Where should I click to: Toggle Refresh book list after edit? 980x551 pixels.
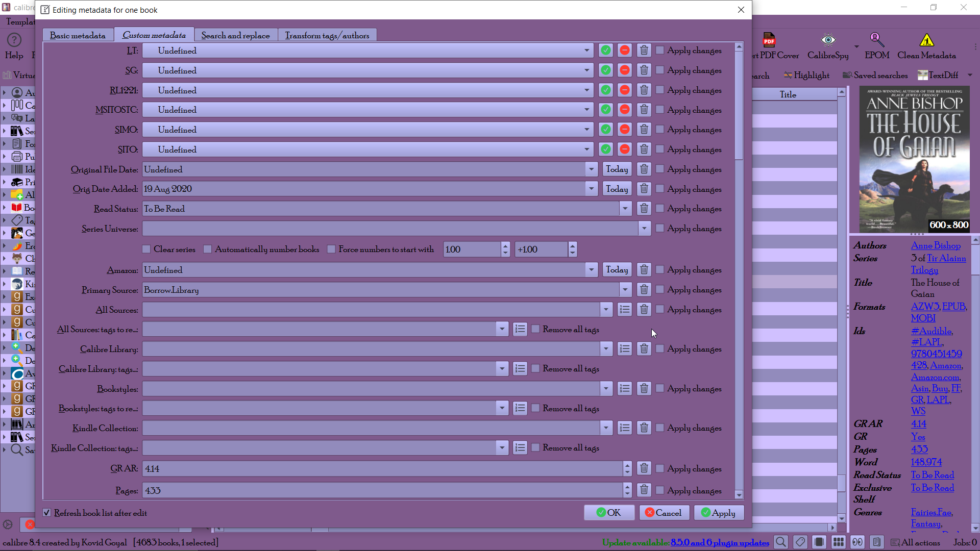[x=47, y=513]
